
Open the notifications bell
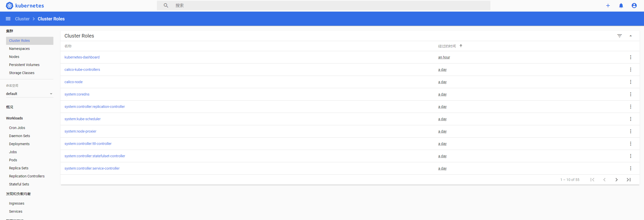point(621,6)
